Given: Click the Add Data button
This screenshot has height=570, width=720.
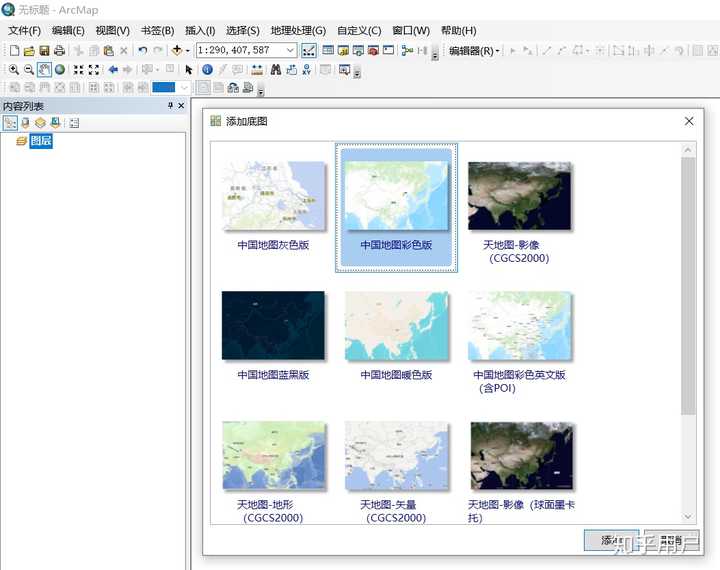Looking at the screenshot, I should pos(177,51).
